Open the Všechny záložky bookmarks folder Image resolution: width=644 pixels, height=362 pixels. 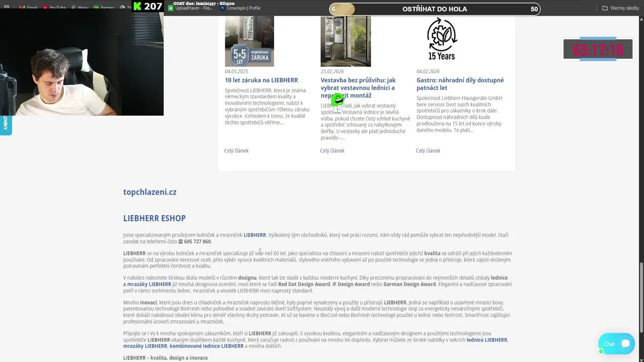620,8
